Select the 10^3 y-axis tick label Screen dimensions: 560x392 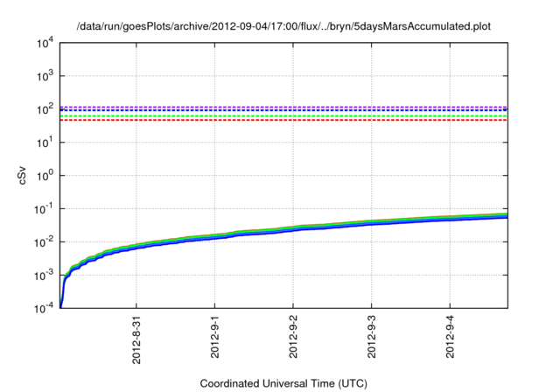click(x=46, y=76)
